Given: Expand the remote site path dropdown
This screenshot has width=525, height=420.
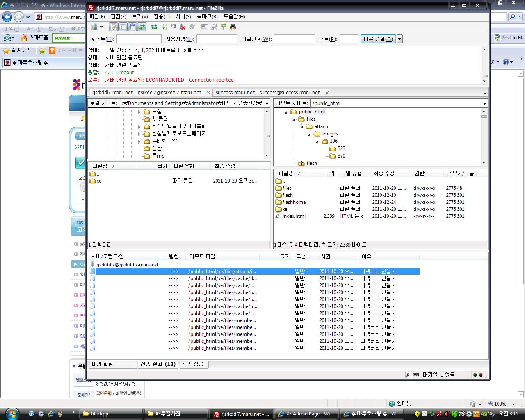Looking at the screenshot, I should pyautogui.click(x=484, y=103).
